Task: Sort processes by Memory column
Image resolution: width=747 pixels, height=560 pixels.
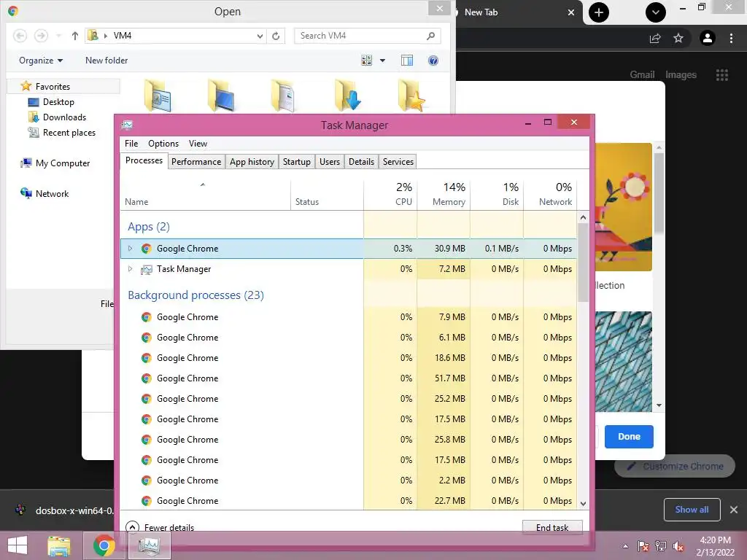Action: pyautogui.click(x=444, y=195)
